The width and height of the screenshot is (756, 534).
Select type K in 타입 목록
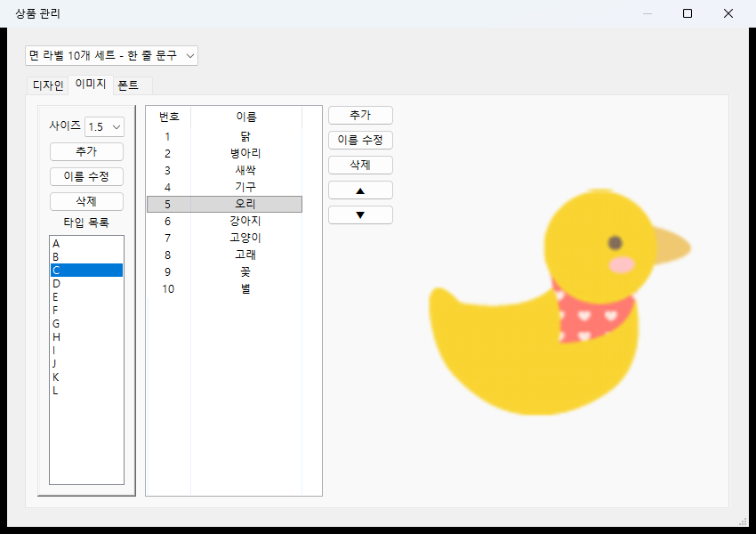coord(86,377)
